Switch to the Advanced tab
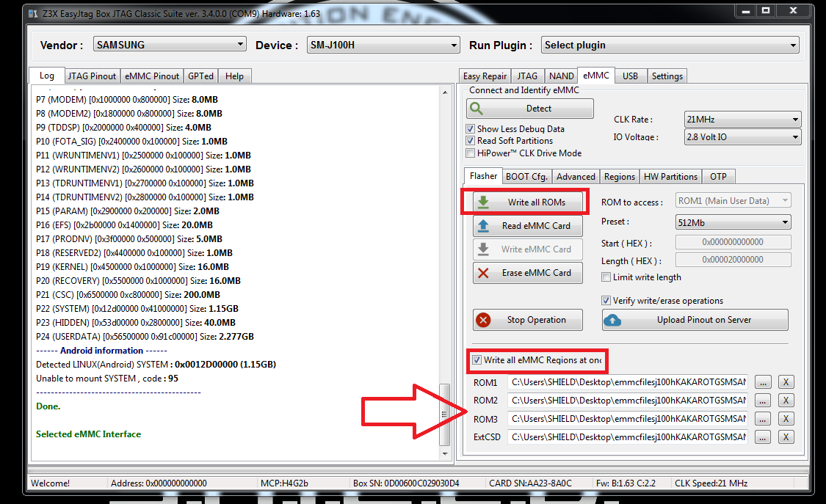Viewport: 826px width, 504px height. 576,177
